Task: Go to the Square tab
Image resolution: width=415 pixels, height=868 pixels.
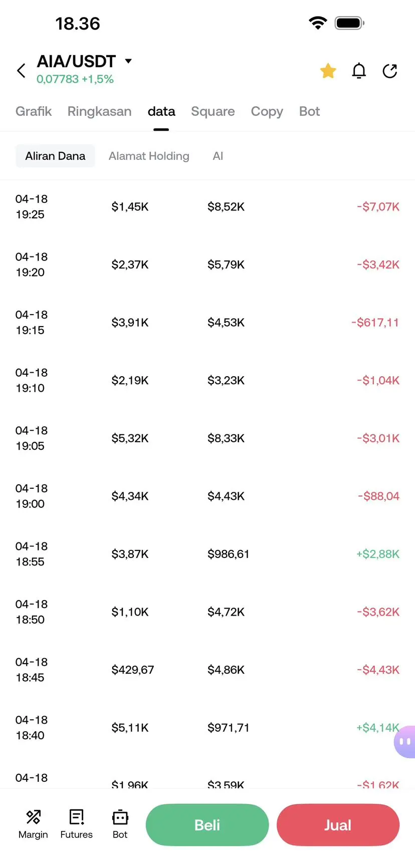Action: (x=213, y=111)
